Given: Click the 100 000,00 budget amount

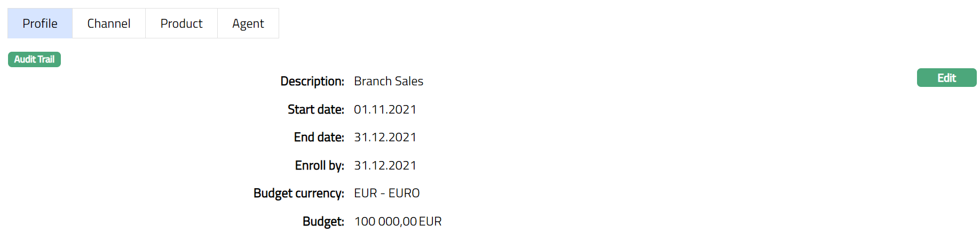Looking at the screenshot, I should [385, 221].
